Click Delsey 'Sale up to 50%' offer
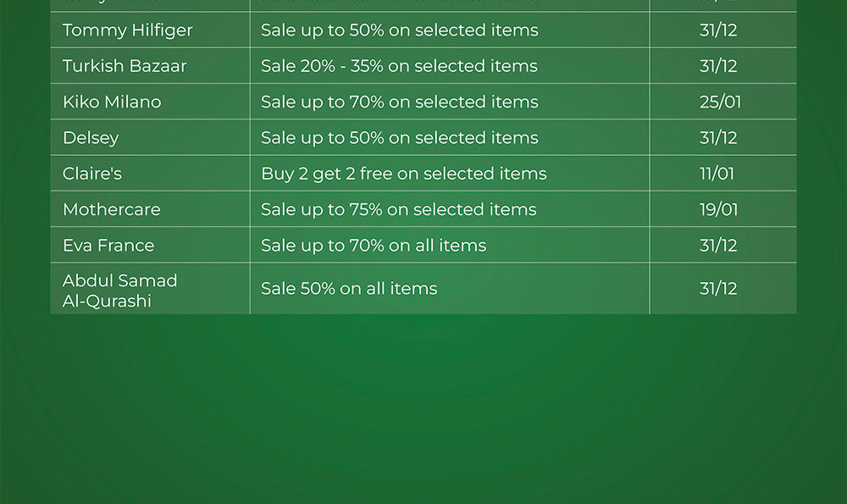 399,137
